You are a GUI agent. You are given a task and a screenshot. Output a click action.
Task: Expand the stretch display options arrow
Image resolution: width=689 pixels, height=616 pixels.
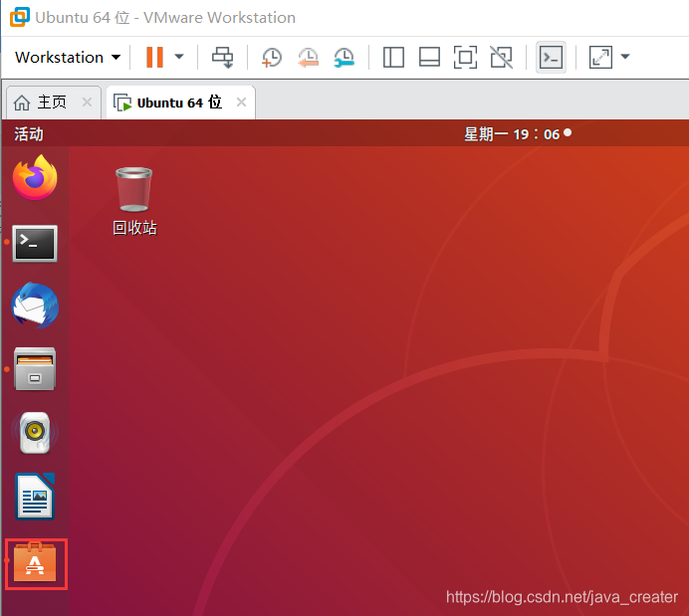pos(625,56)
